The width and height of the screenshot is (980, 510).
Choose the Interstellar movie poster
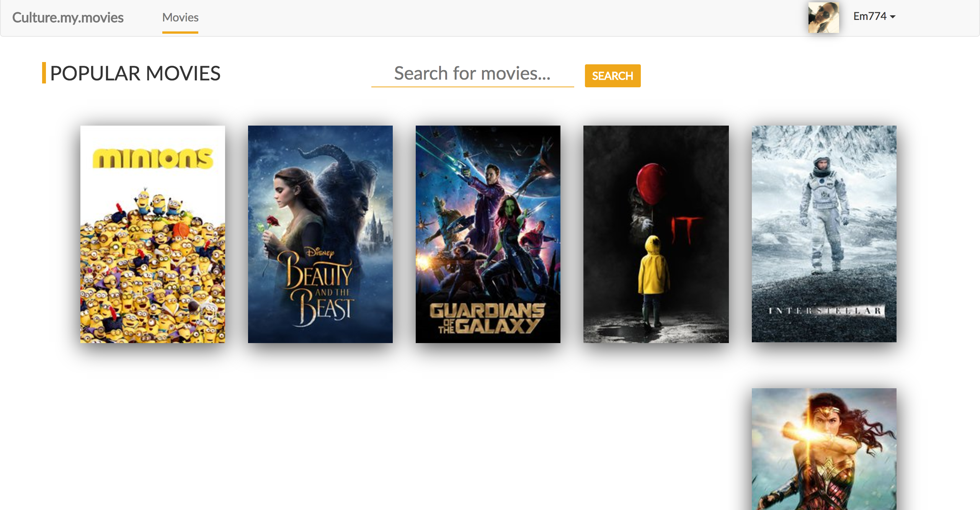click(824, 234)
